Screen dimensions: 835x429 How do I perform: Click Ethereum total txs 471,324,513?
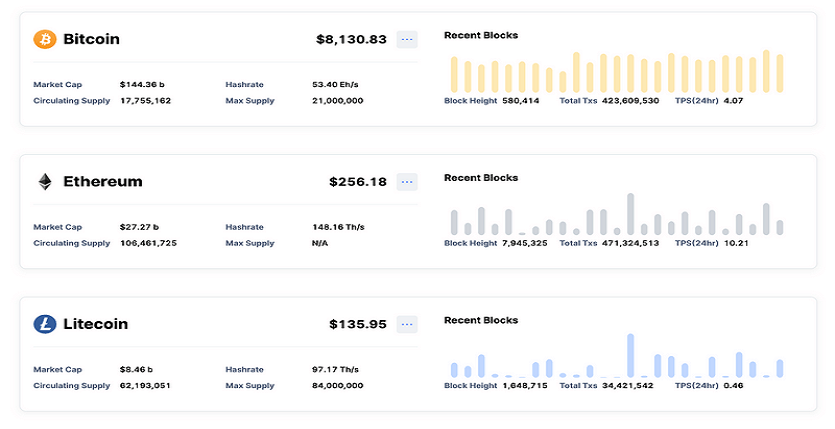631,243
